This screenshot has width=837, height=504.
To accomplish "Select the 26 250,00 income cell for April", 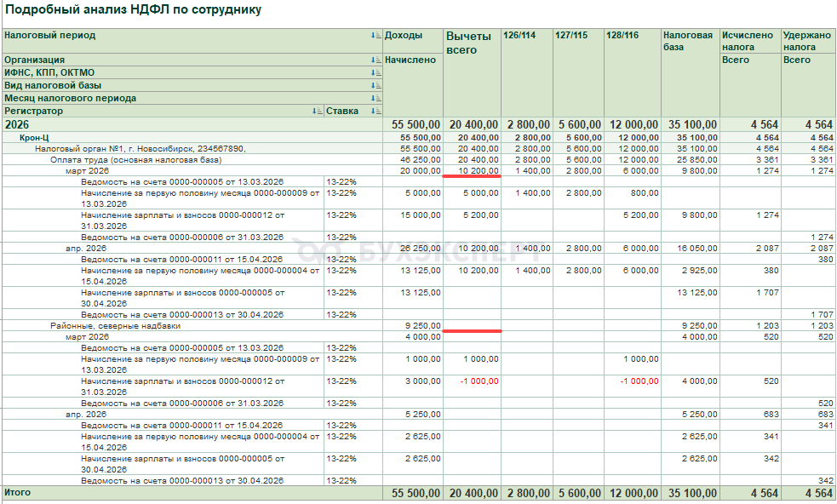I will [x=413, y=249].
